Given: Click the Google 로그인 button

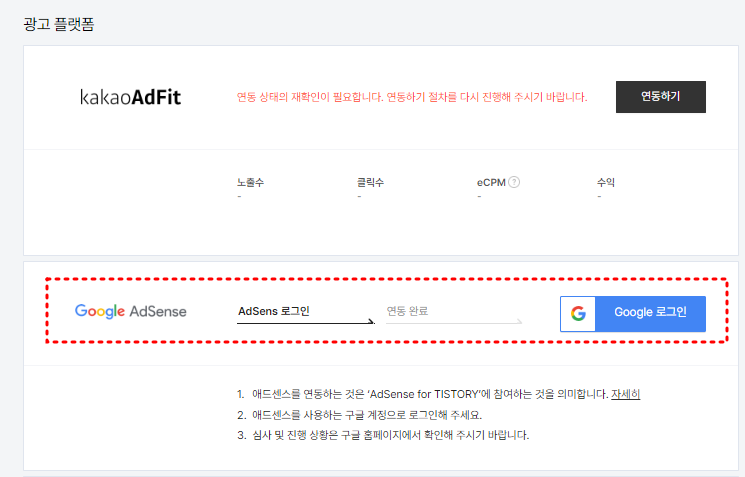Looking at the screenshot, I should [x=632, y=314].
